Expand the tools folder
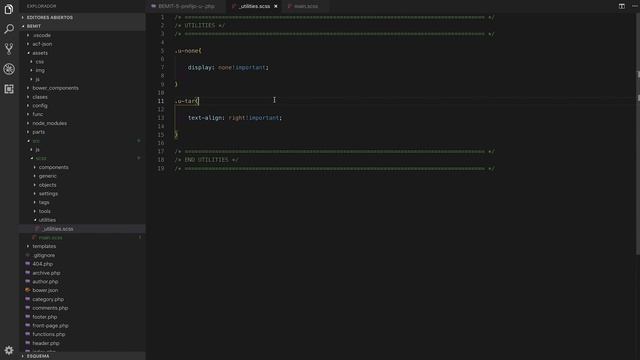Image resolution: width=640 pixels, height=360 pixels. tap(44, 211)
